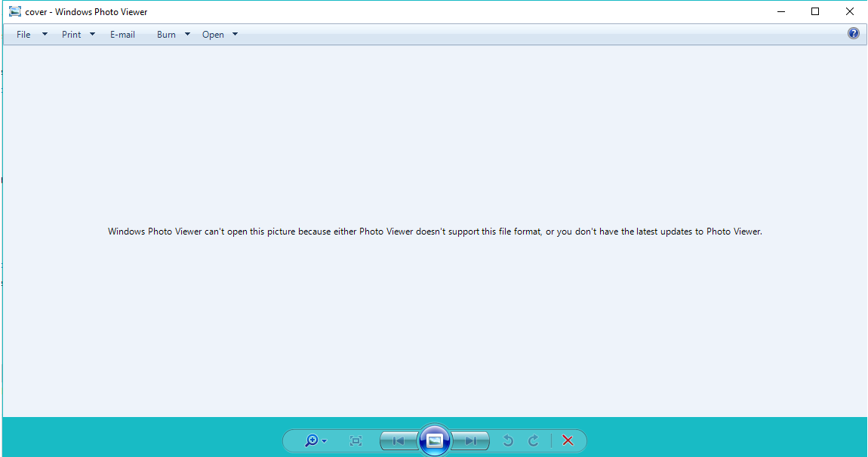
Task: Expand the File menu dropdown
Action: pos(45,34)
